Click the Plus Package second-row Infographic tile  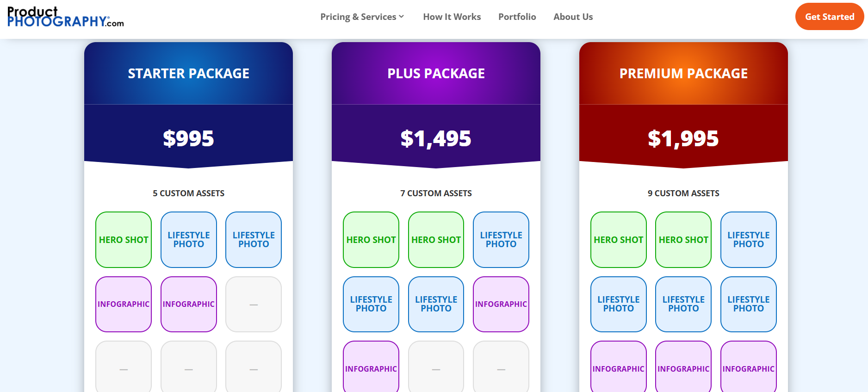(501, 304)
